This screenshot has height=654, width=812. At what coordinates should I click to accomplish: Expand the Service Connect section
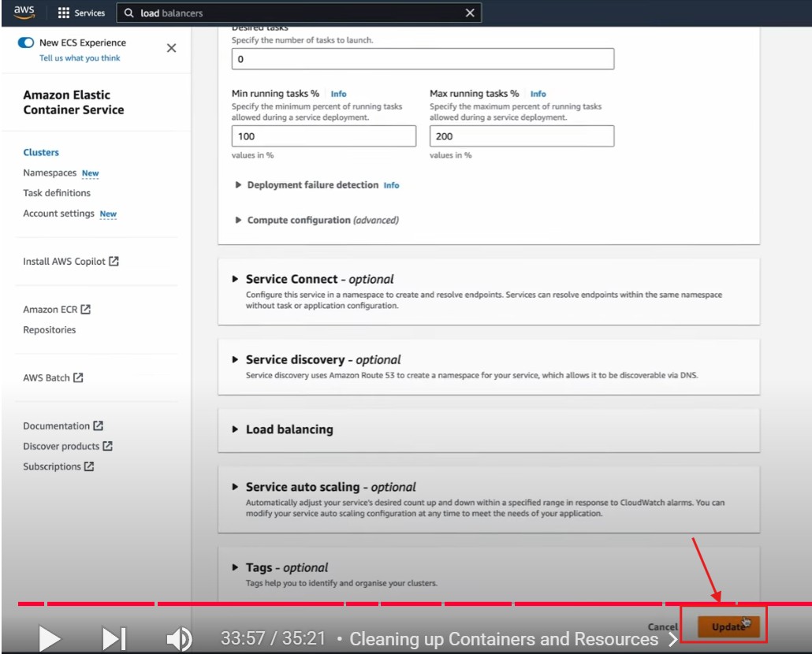pyautogui.click(x=319, y=279)
